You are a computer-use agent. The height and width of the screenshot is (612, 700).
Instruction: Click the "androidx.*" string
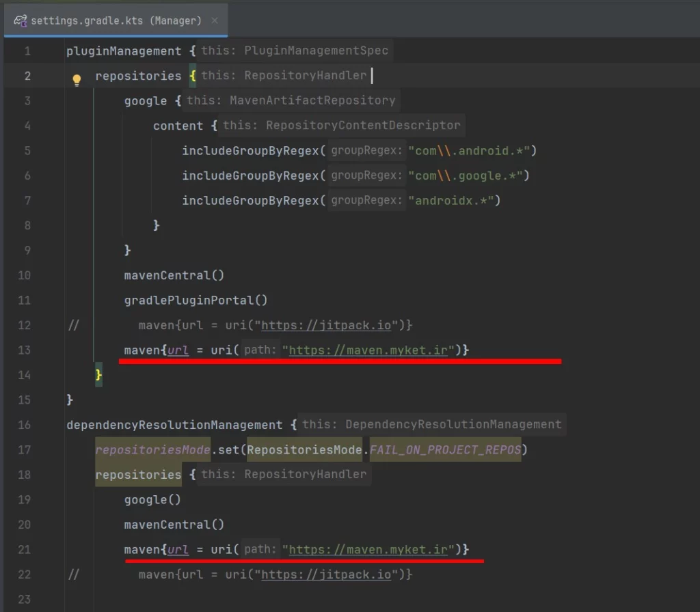tap(451, 201)
